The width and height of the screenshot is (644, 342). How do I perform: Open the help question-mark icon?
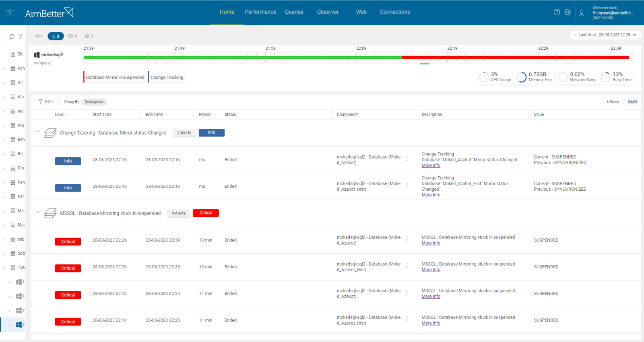pos(557,12)
